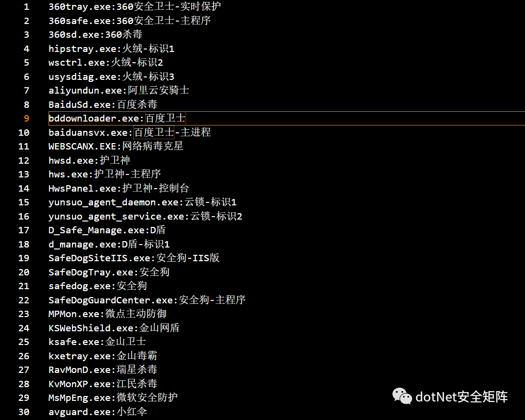
Task: Click the line starting with 360tray.exe
Action: (x=135, y=7)
